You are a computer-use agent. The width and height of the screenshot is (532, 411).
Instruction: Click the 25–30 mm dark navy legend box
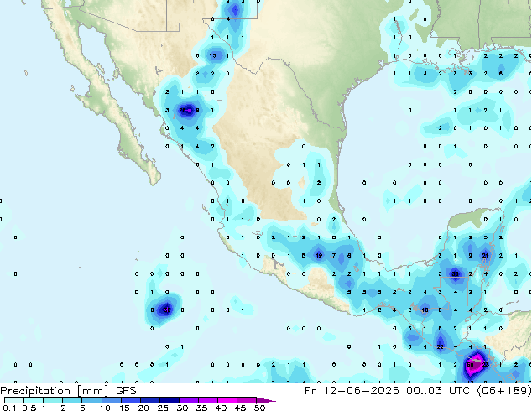click(x=169, y=400)
